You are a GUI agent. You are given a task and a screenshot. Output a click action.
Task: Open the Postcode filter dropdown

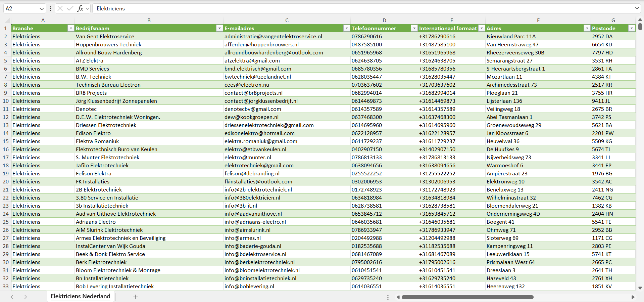point(631,29)
